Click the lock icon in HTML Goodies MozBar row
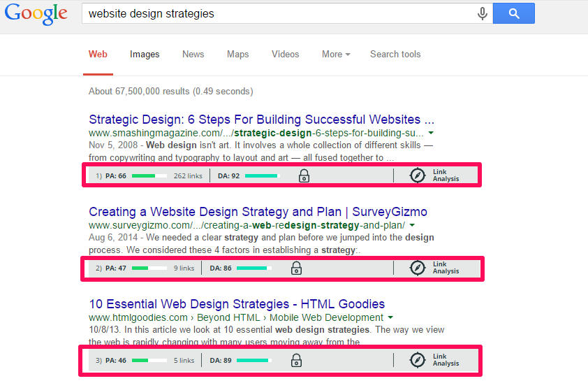588x381 pixels. click(296, 360)
